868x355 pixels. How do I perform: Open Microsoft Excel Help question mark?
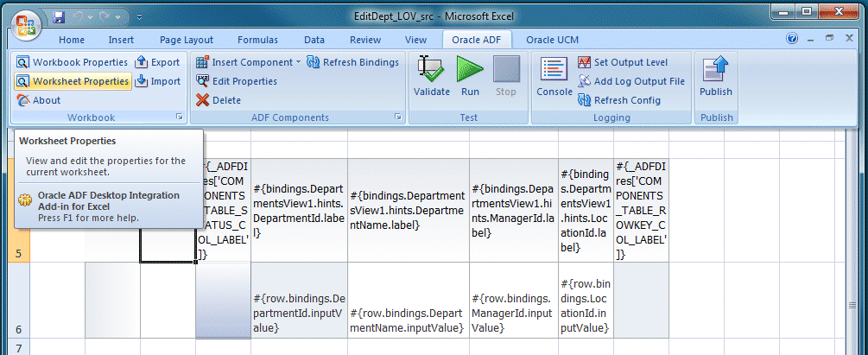(792, 38)
